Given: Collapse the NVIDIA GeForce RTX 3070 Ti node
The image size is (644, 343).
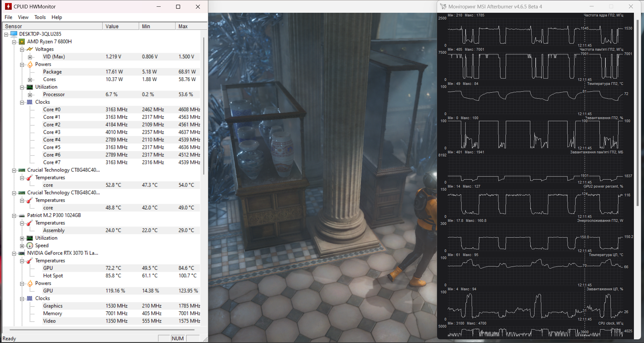Looking at the screenshot, I should click(14, 253).
